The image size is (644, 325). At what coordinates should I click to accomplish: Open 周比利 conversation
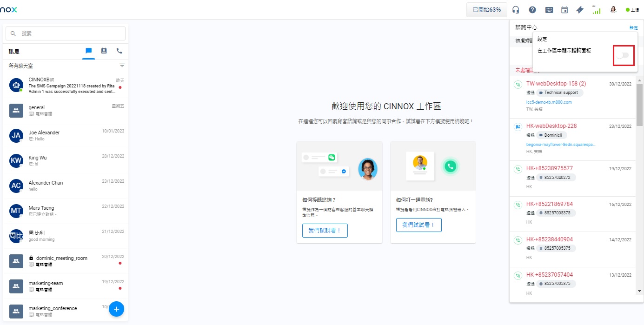(x=66, y=236)
